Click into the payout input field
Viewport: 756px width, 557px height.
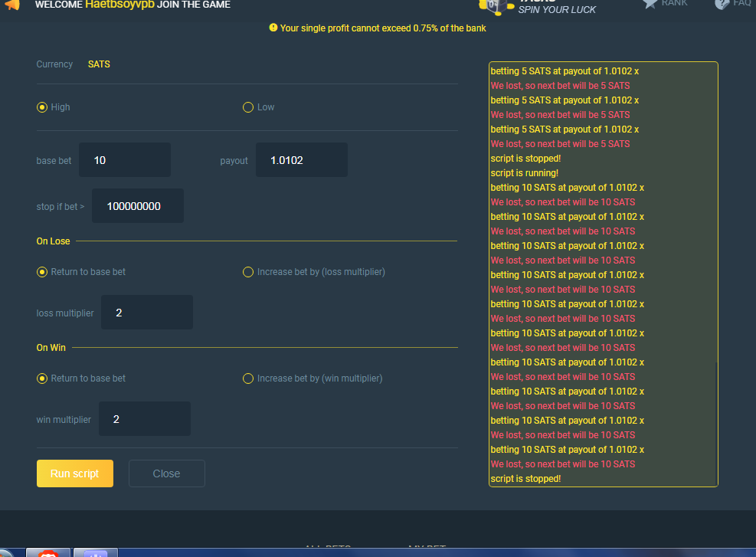coord(301,160)
